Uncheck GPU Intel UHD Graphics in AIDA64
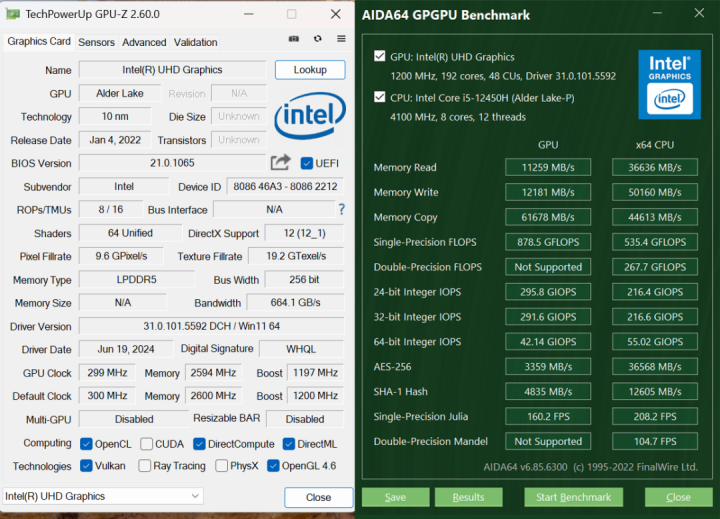Image resolution: width=720 pixels, height=519 pixels. point(380,56)
